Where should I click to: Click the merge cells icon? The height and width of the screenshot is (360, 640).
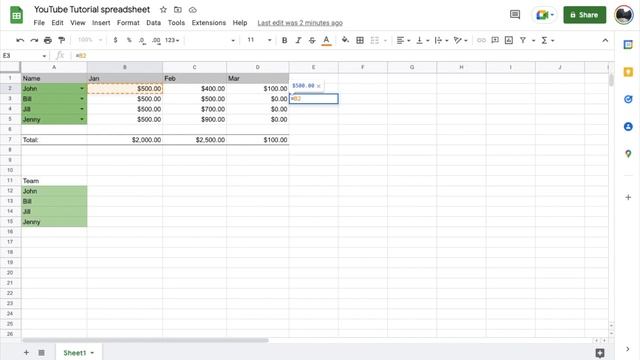click(x=374, y=40)
